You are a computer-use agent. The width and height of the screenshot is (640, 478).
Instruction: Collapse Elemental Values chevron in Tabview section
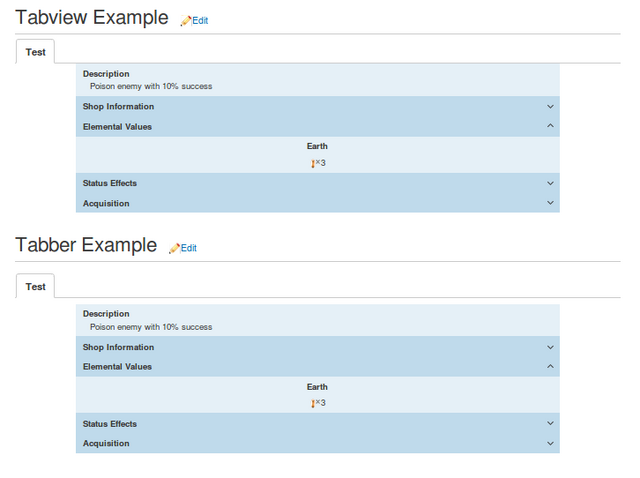(550, 126)
